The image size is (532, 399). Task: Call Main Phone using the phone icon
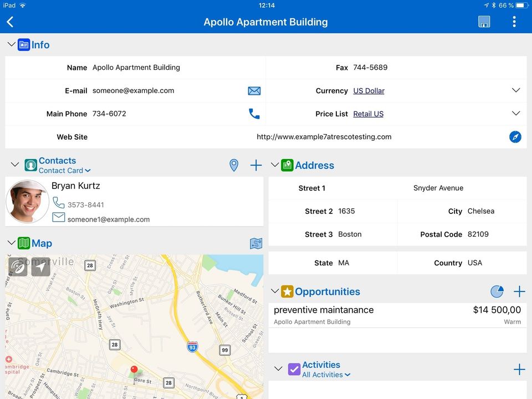point(254,114)
